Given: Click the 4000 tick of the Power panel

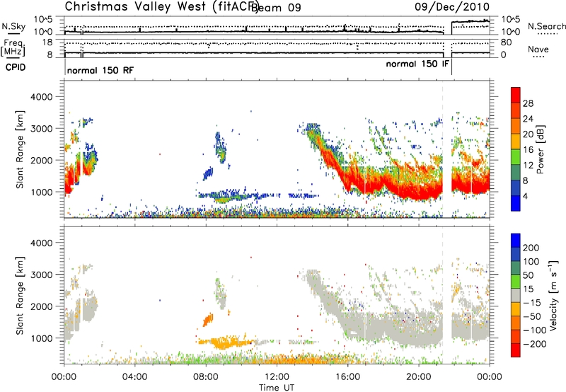Looking at the screenshot, I should click(x=42, y=97).
